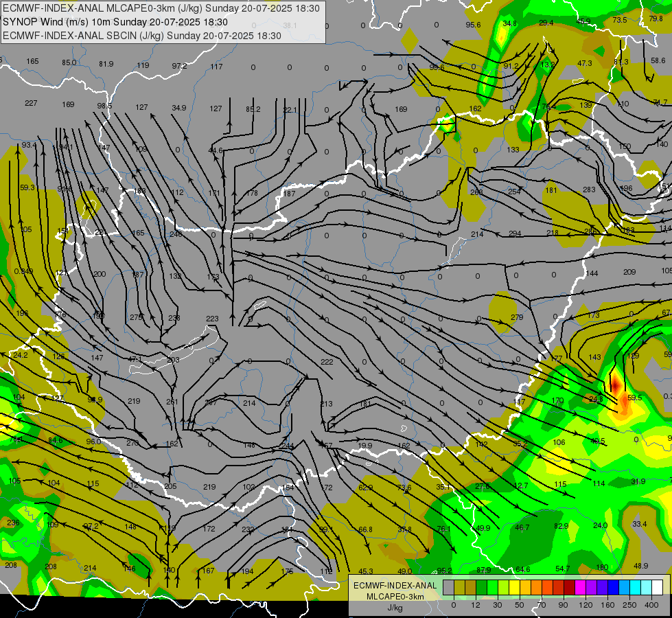The width and height of the screenshot is (672, 618).
Task: Click the map value 34.9
Action: 178,108
